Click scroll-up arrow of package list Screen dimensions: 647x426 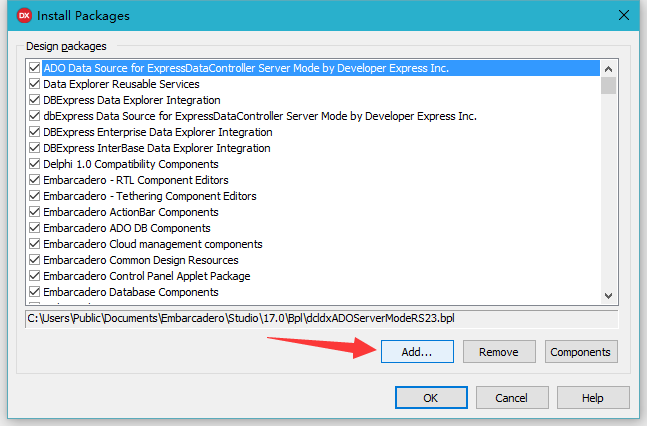(x=608, y=69)
